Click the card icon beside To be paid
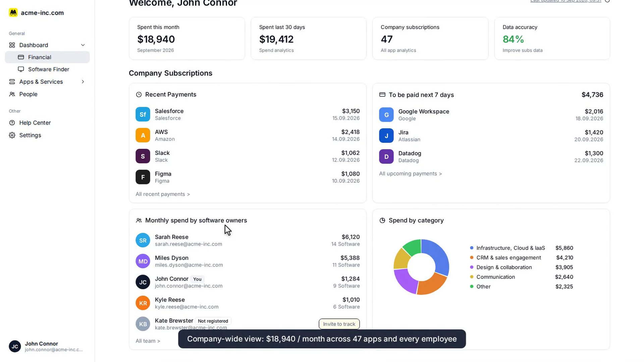This screenshot has width=644, height=362. (382, 95)
